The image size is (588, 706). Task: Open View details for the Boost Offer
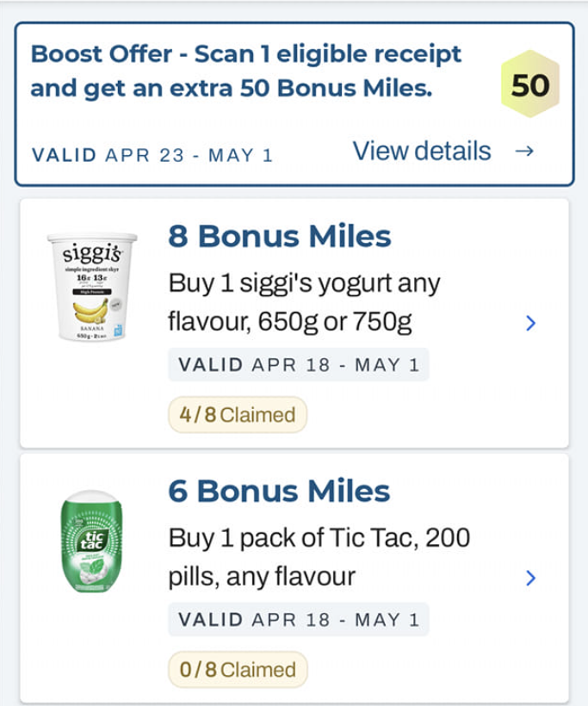tap(422, 152)
